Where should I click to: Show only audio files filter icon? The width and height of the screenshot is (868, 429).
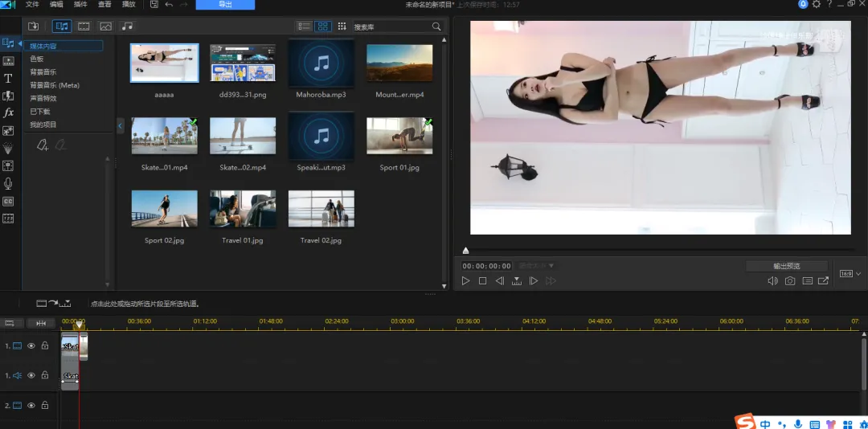click(x=127, y=27)
